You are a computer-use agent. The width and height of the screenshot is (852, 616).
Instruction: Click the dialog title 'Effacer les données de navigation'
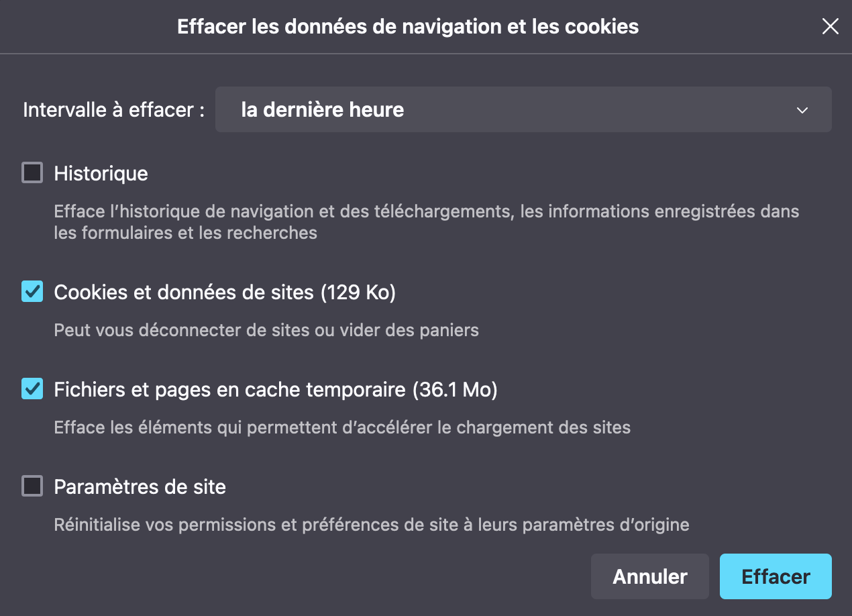click(407, 27)
